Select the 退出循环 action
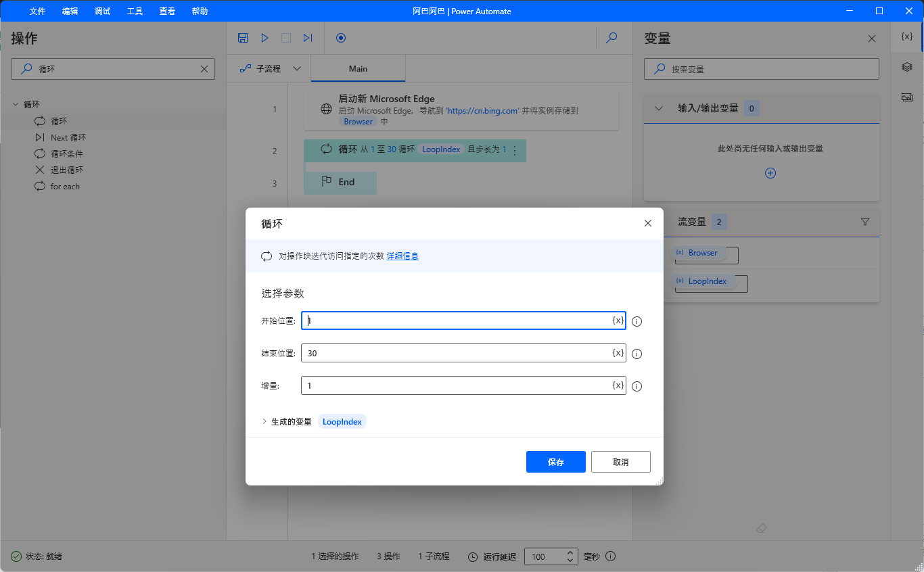 tap(67, 170)
